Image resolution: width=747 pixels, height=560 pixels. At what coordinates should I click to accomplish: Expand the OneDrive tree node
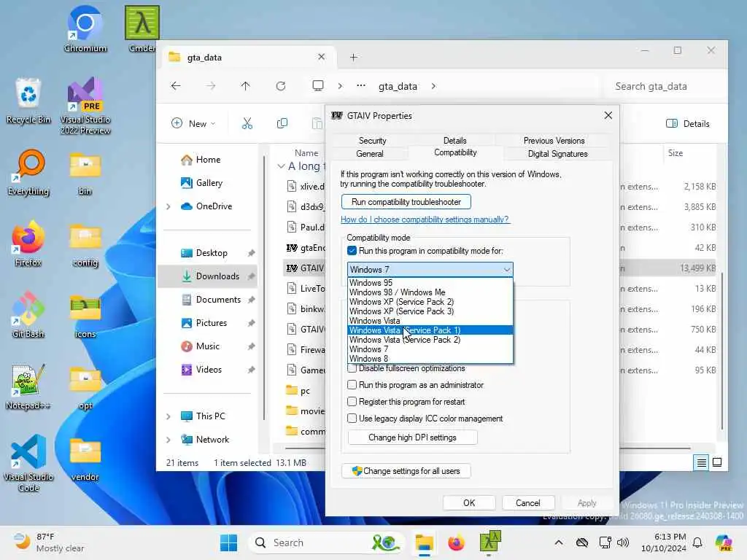[169, 206]
